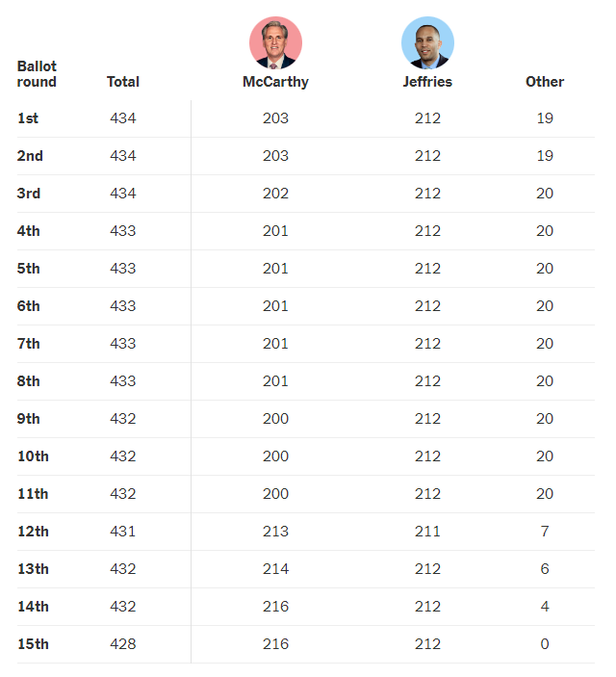
Task: Click the 3rd round McCarthy value 202
Action: (275, 194)
